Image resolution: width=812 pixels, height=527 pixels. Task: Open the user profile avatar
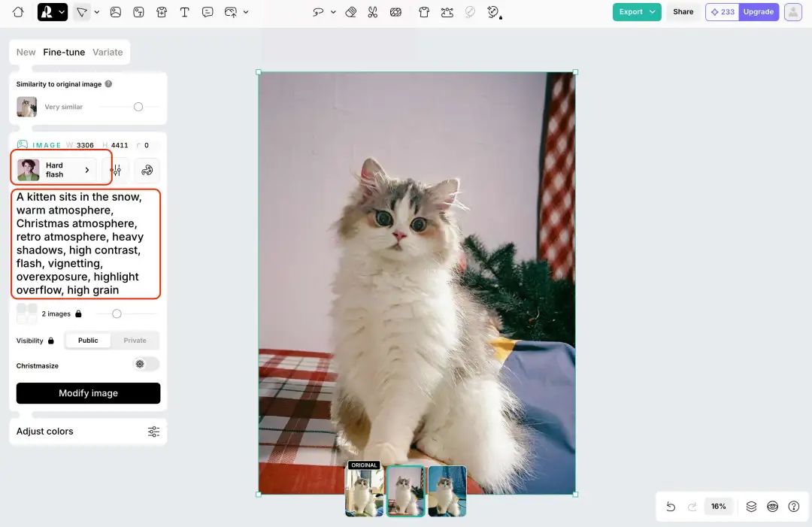point(793,12)
